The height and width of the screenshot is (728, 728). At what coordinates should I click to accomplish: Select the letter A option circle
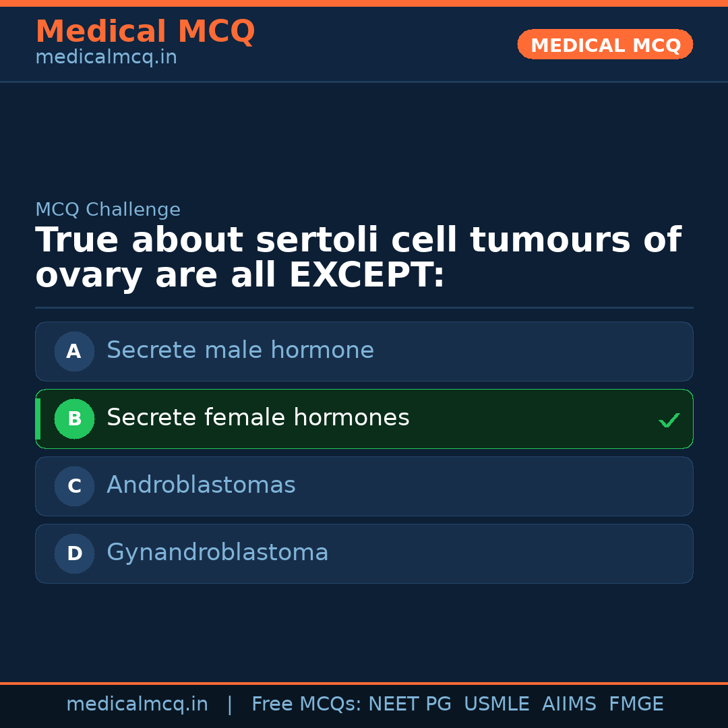(74, 351)
